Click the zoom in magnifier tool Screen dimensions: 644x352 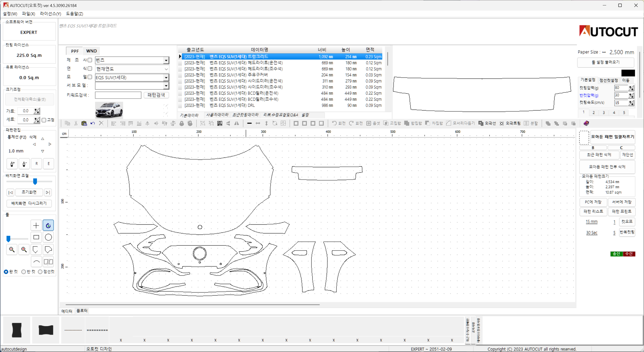pos(24,249)
